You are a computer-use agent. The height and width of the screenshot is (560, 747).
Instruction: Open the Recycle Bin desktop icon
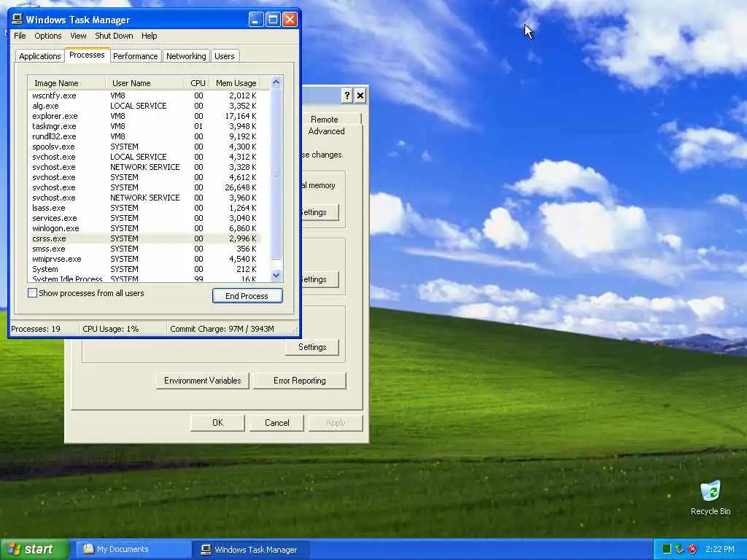pyautogui.click(x=711, y=497)
